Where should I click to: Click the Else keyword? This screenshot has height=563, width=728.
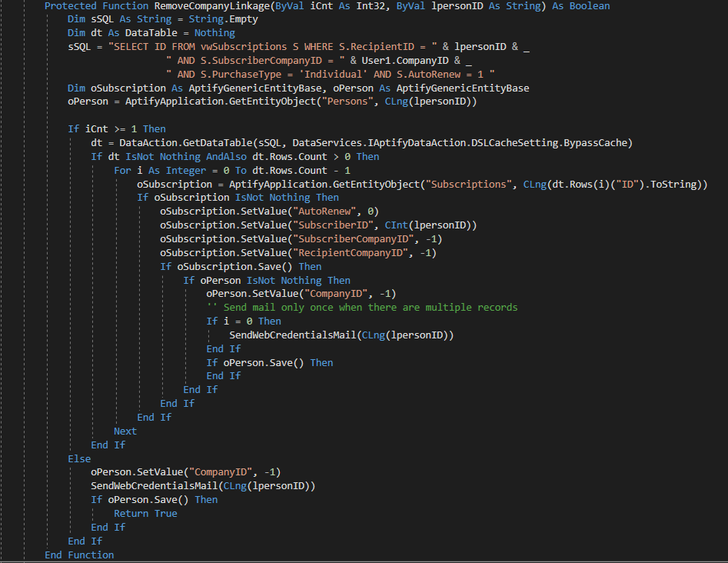(x=79, y=459)
